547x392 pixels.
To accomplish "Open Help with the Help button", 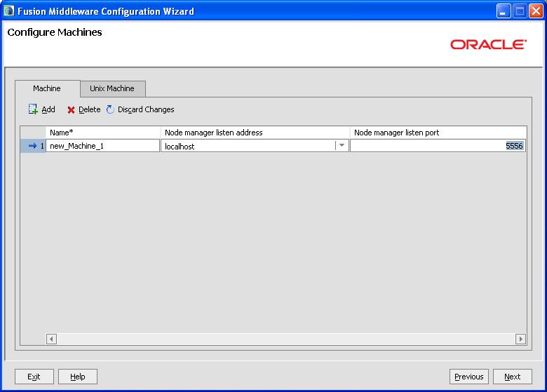I will coord(77,377).
